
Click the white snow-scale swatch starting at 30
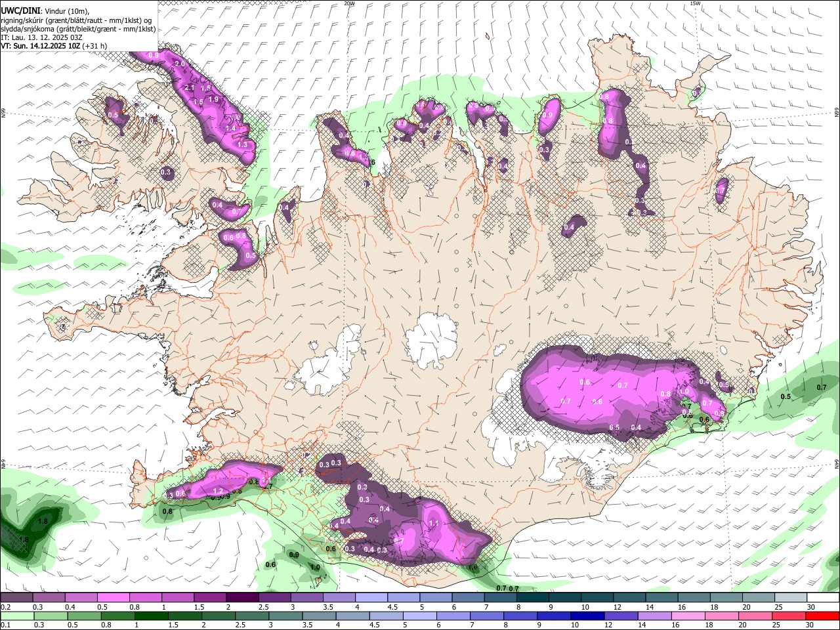pos(823,598)
